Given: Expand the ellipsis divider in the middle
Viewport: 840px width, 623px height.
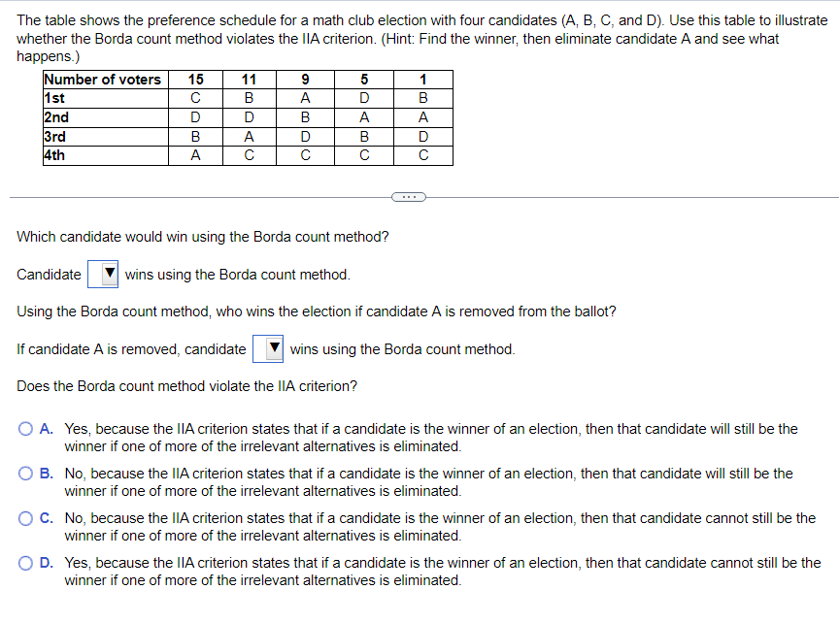Looking at the screenshot, I should pos(409,196).
